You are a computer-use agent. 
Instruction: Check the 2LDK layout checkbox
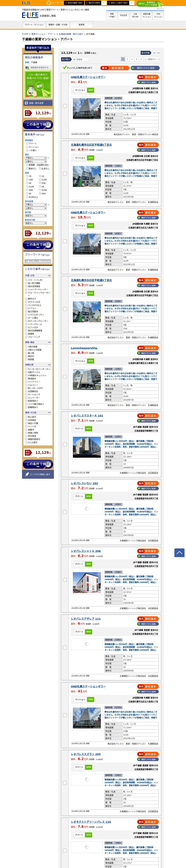pyautogui.click(x=27, y=187)
